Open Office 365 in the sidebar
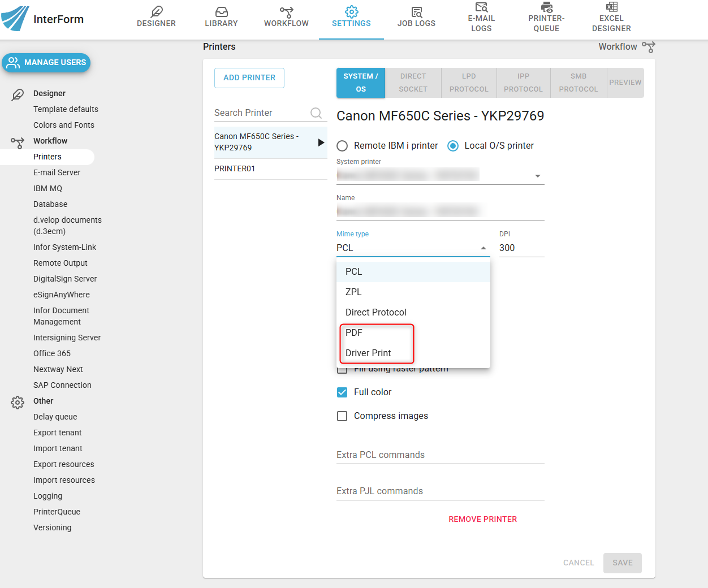Viewport: 708px width, 588px height. (x=52, y=353)
